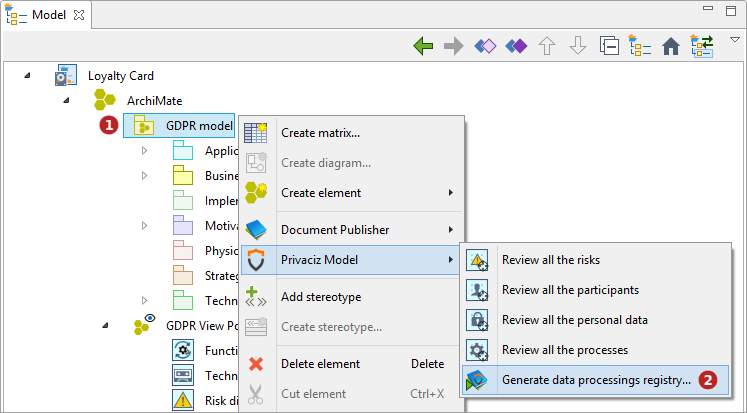The width and height of the screenshot is (747, 413).
Task: Open the view menu triangle dropdown
Action: (734, 40)
